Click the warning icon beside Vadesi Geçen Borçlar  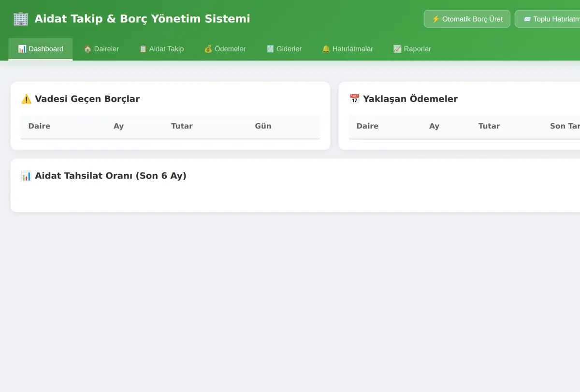[x=26, y=99]
